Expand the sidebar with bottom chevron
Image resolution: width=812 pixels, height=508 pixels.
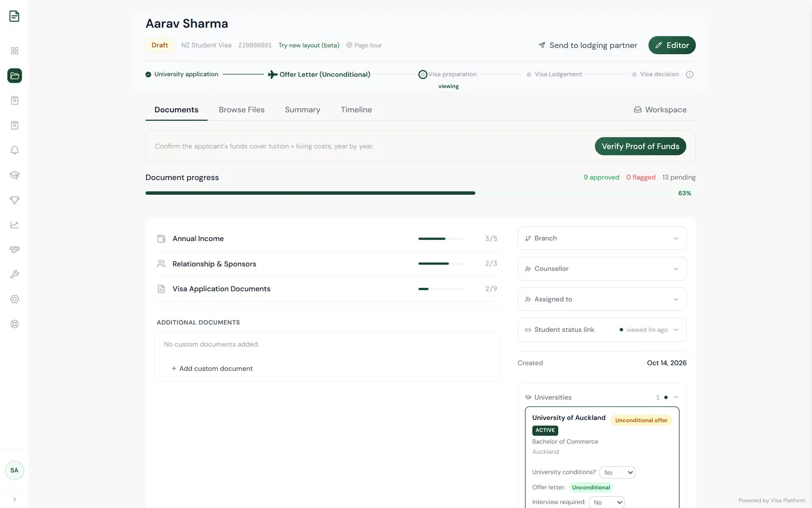[x=15, y=500]
